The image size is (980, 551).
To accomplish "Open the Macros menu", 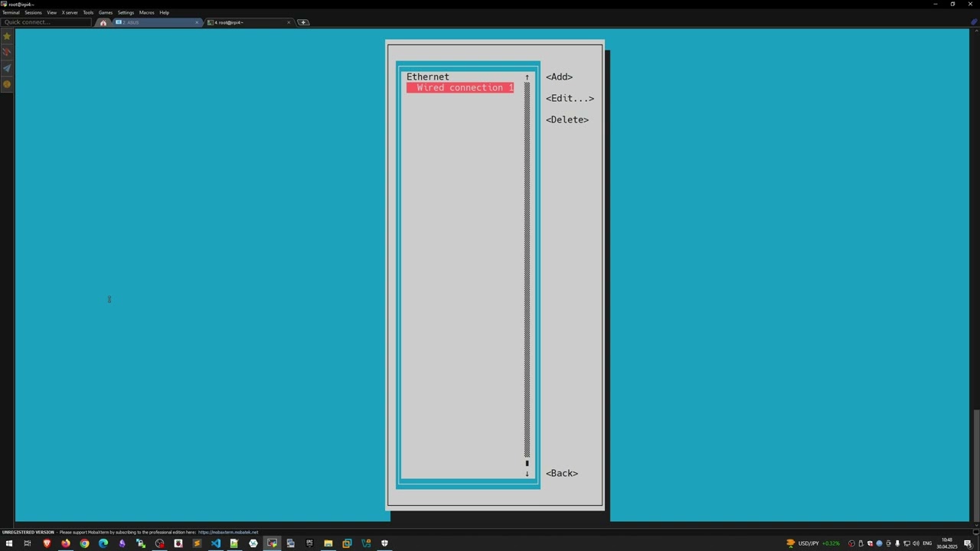I will pos(146,12).
